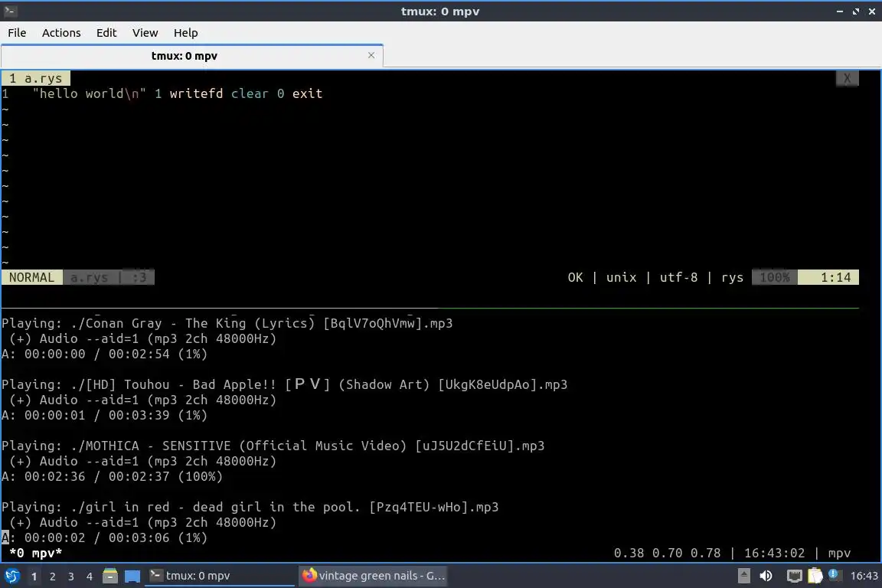Viewport: 882px width, 588px height.
Task: Click the vim tabline X close button
Action: pos(847,78)
